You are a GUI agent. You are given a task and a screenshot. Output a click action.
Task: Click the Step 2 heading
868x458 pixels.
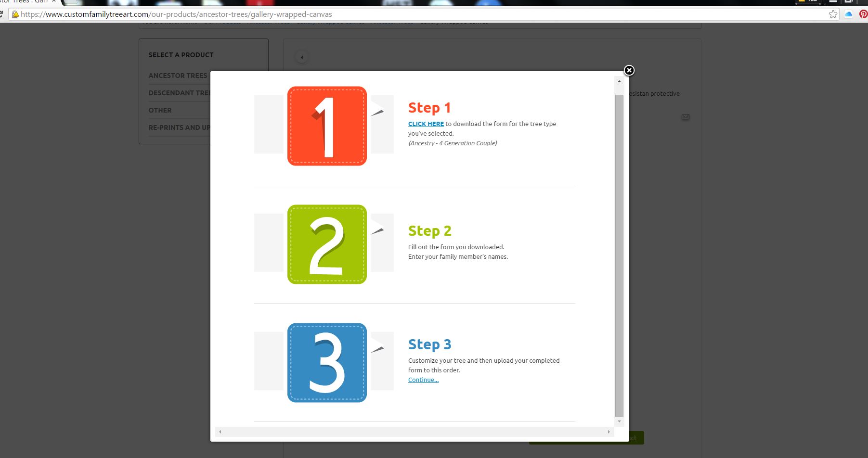(x=430, y=231)
